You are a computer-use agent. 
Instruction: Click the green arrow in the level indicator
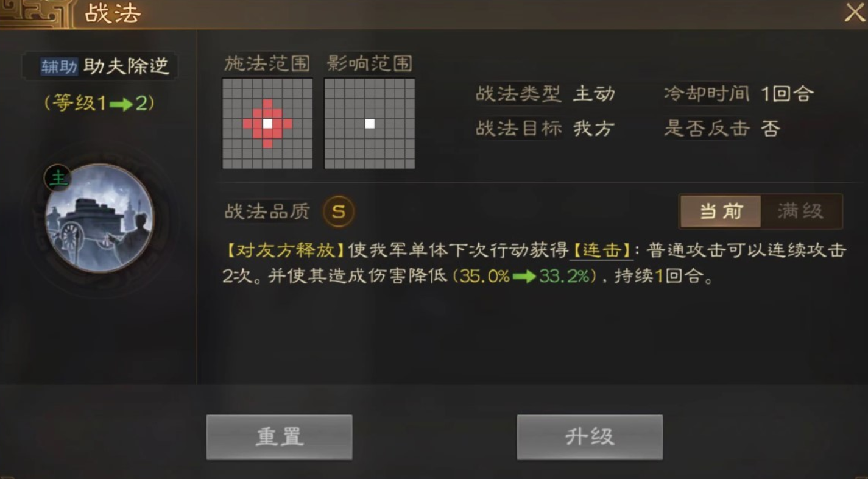(121, 104)
